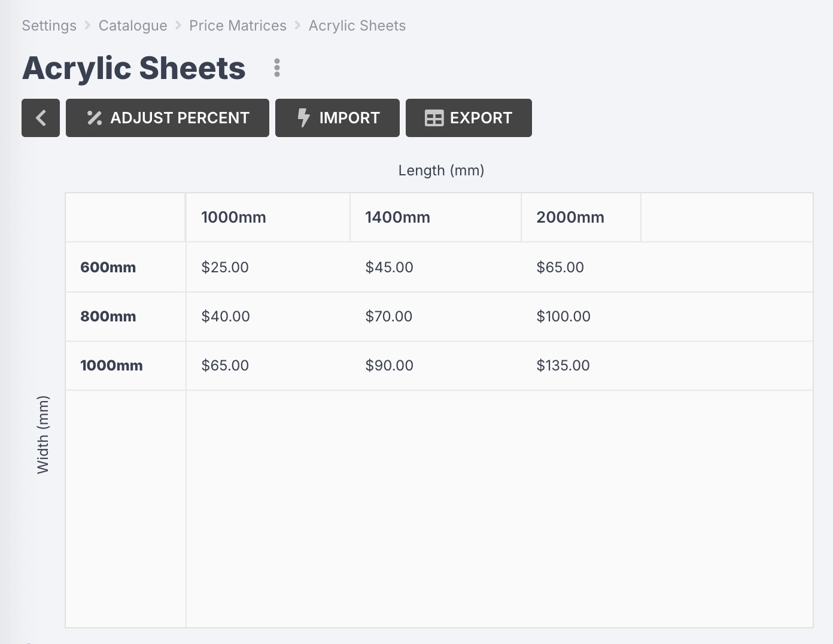The height and width of the screenshot is (644, 833).
Task: Open the three-dot options menu beside title
Action: (x=276, y=68)
